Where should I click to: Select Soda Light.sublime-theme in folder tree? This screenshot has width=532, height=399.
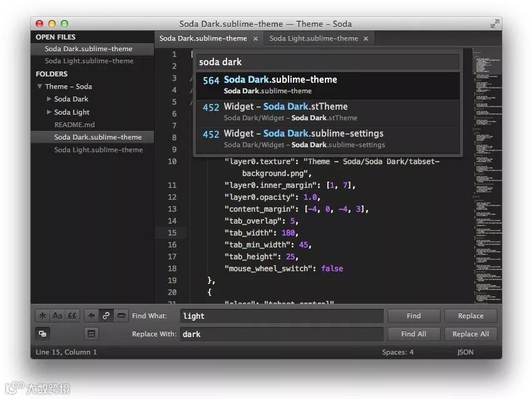(92, 150)
